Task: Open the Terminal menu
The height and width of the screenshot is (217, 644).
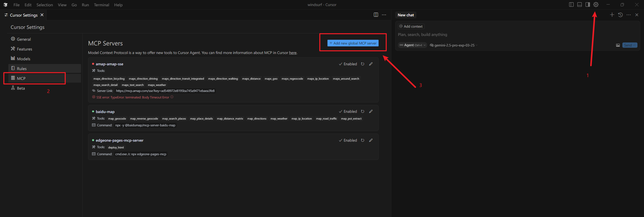Action: (x=101, y=5)
